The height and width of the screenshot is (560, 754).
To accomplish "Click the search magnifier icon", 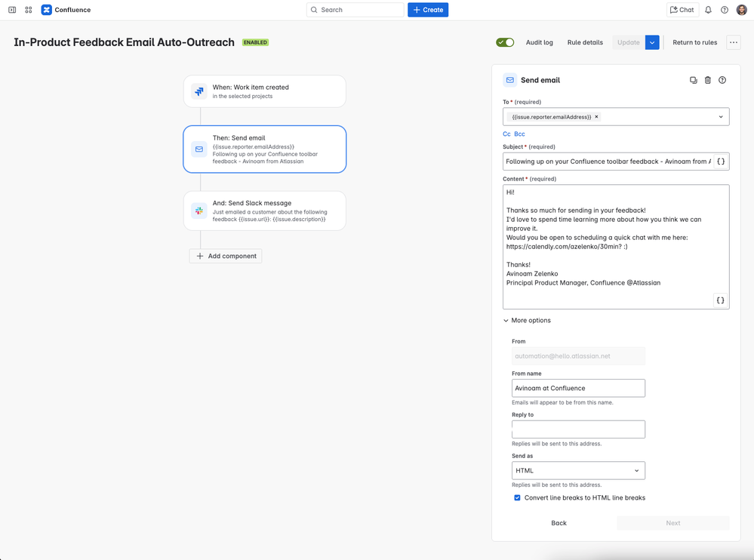I will (x=314, y=10).
